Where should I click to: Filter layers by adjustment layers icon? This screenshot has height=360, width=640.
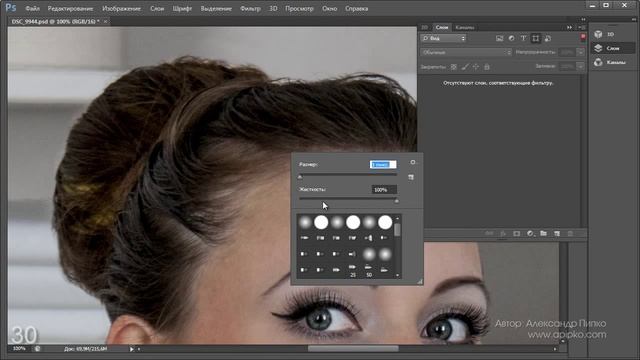click(x=511, y=38)
